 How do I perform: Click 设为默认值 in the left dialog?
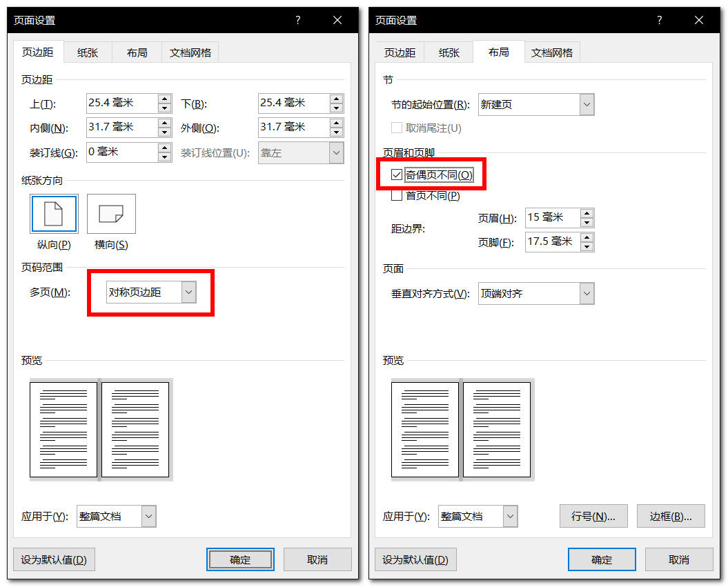pyautogui.click(x=54, y=559)
